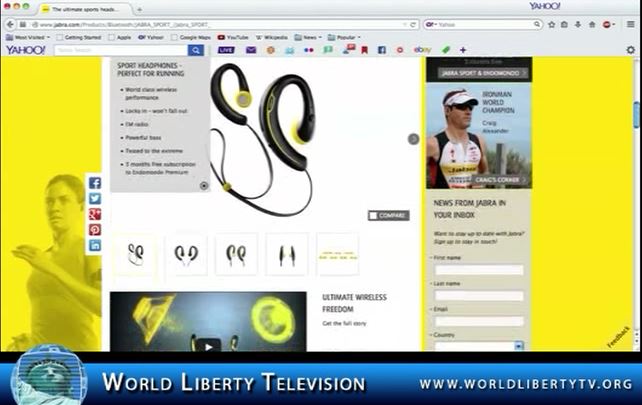The height and width of the screenshot is (405, 642).
Task: Open the Facebook icon in Yahoo toolbar
Action: click(382, 50)
